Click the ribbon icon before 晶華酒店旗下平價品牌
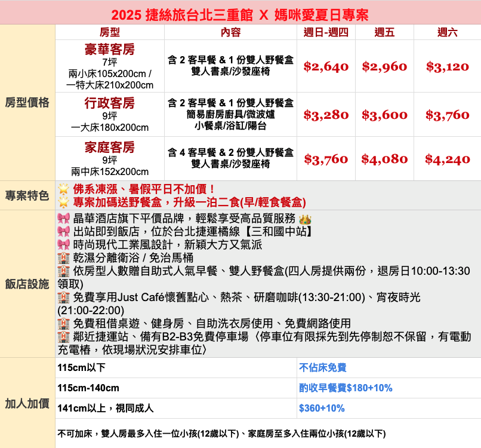 click(x=63, y=218)
